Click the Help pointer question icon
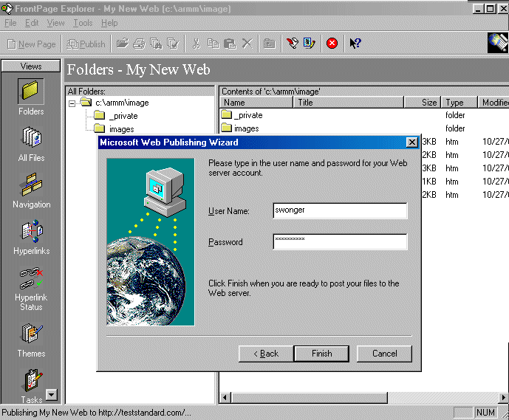This screenshot has width=509, height=420. [355, 43]
